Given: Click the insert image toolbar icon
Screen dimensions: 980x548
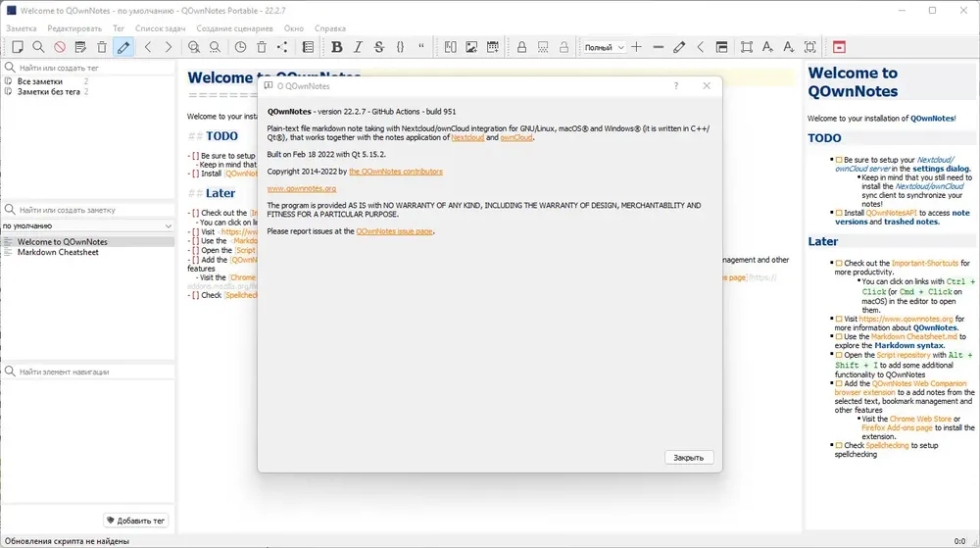Looking at the screenshot, I should click(471, 47).
